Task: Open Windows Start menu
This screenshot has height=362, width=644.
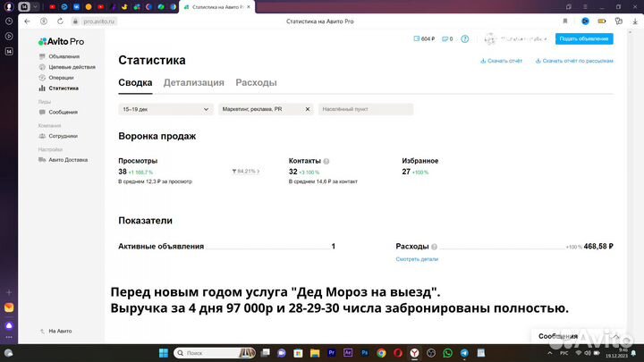Action: pos(164,353)
